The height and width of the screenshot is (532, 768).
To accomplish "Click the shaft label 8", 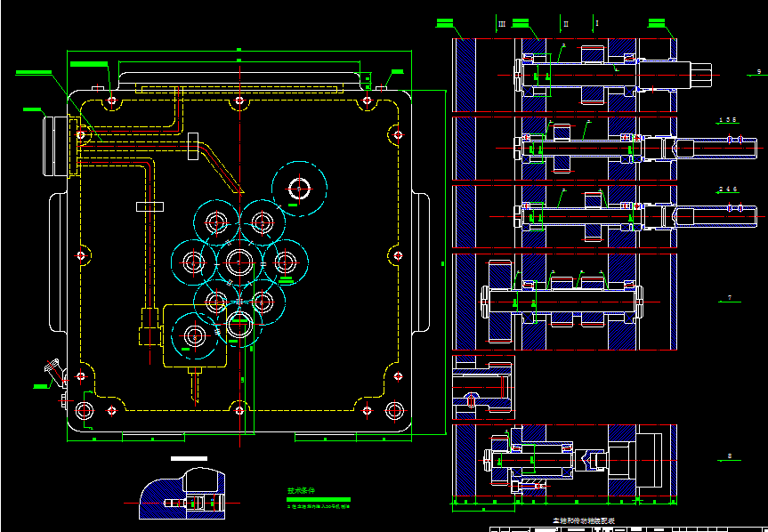I will (730, 456).
